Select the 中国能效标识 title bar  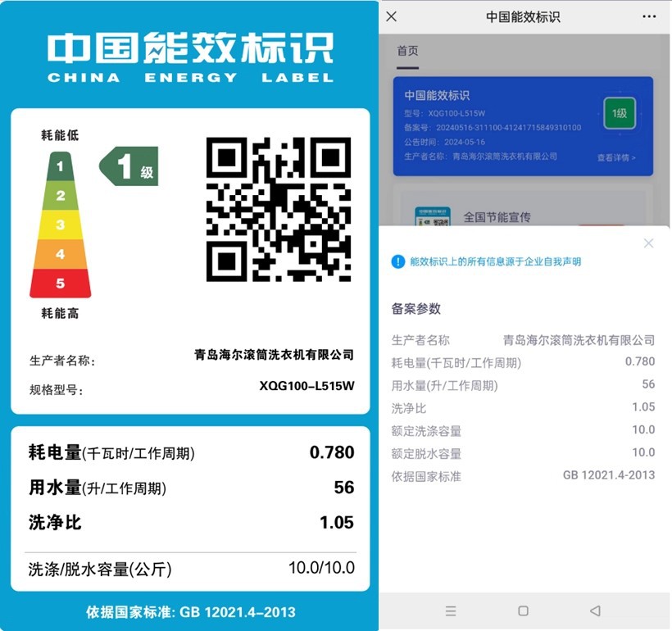524,16
